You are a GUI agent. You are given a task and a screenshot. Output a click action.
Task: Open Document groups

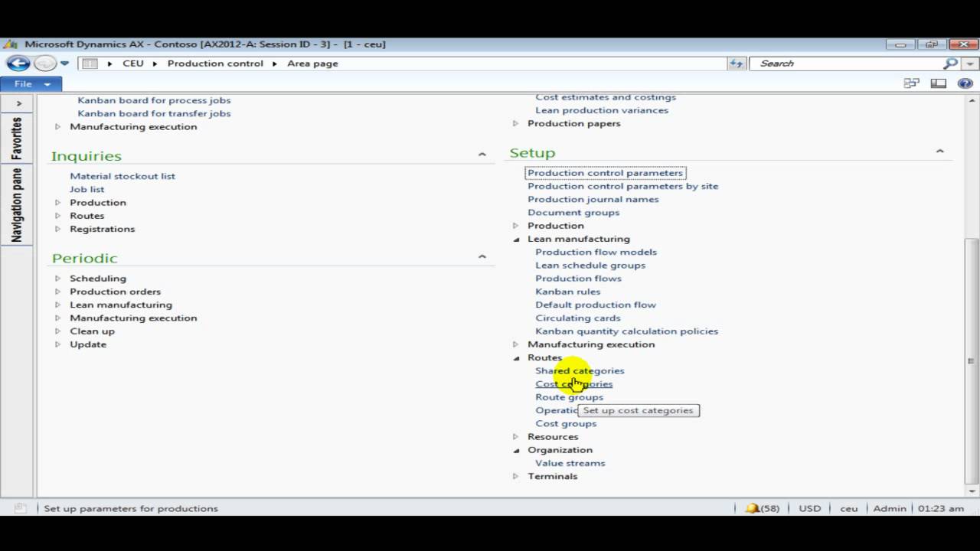point(573,212)
